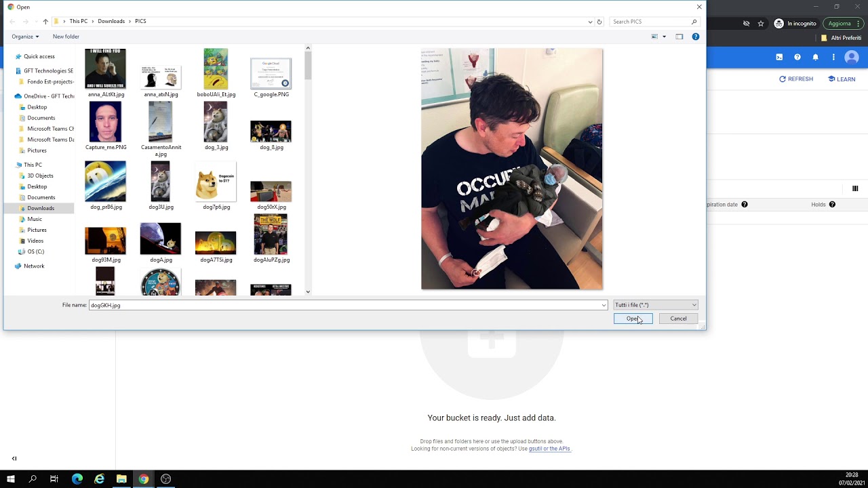The height and width of the screenshot is (488, 868).
Task: Select the C_google.PNG file
Action: coord(271,77)
